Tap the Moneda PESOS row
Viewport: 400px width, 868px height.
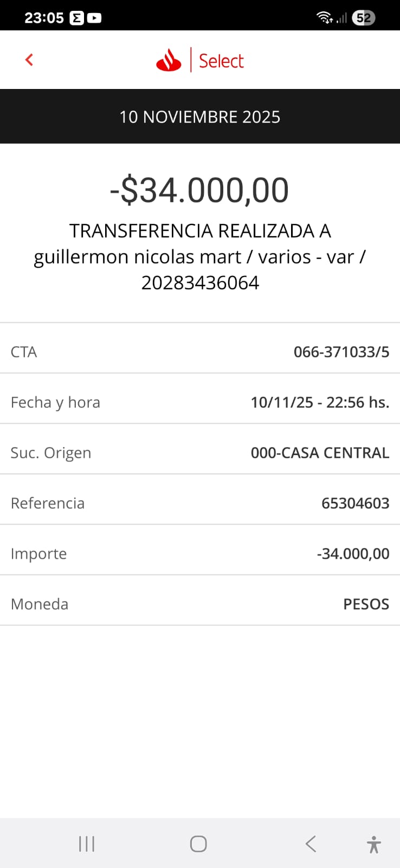(200, 604)
